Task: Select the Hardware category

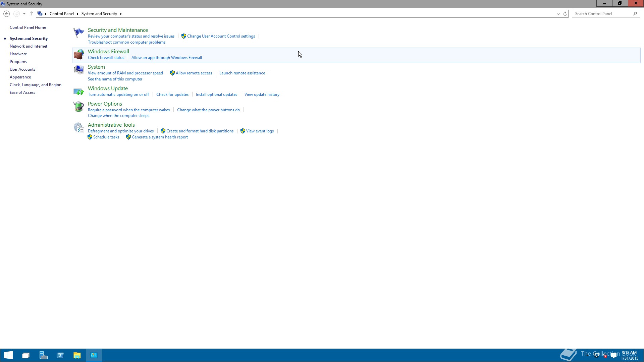Action: coord(18,54)
